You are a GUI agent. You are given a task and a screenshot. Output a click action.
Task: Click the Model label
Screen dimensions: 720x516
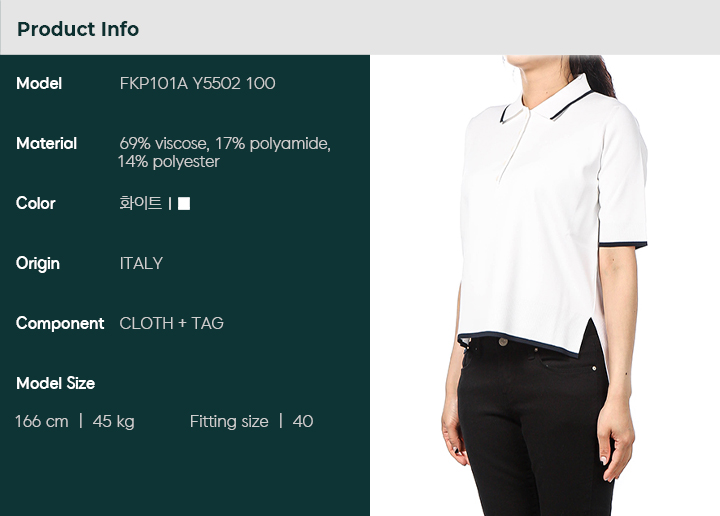coord(39,84)
